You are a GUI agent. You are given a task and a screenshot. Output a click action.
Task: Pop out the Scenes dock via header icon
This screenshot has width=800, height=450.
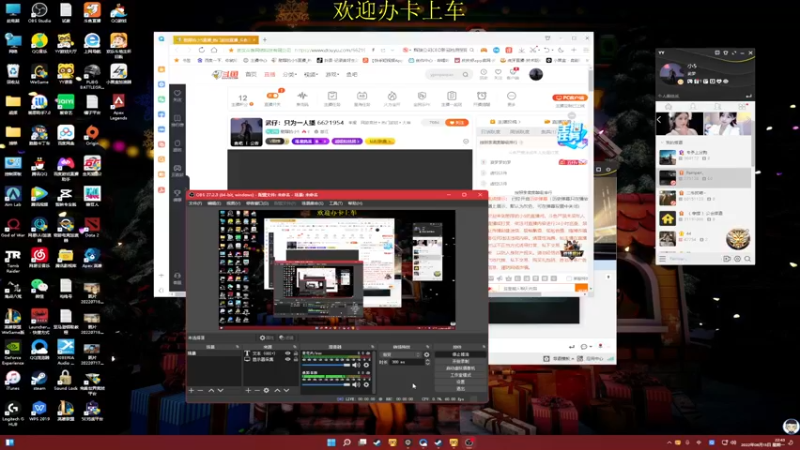pos(237,346)
